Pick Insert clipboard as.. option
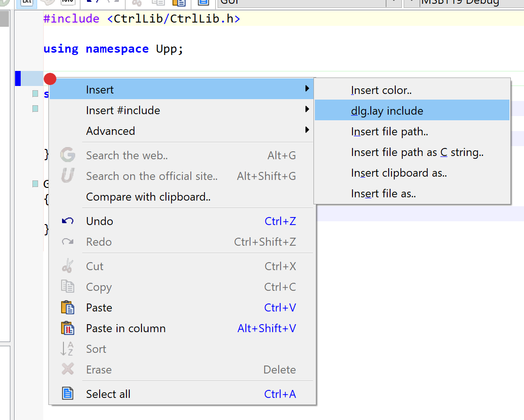 tap(399, 173)
